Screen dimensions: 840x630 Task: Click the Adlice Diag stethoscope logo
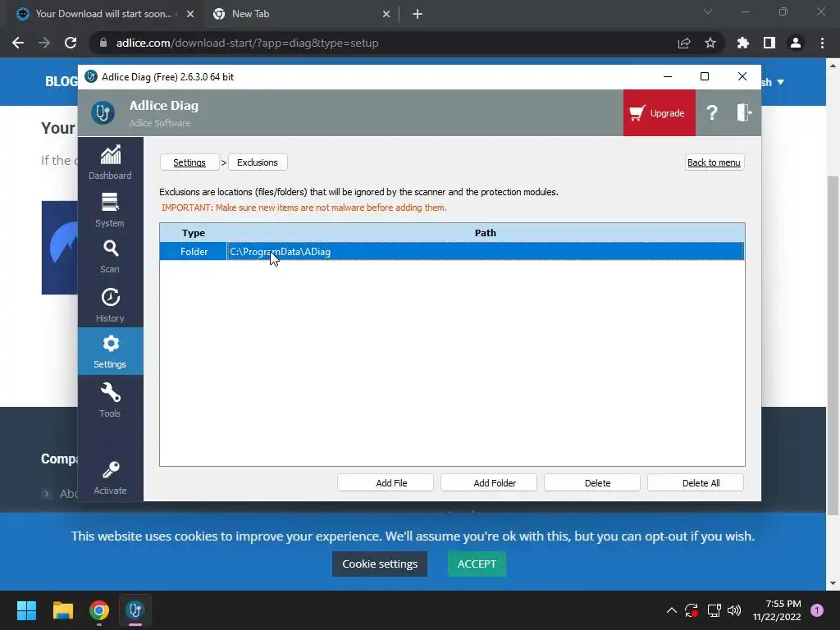[103, 113]
